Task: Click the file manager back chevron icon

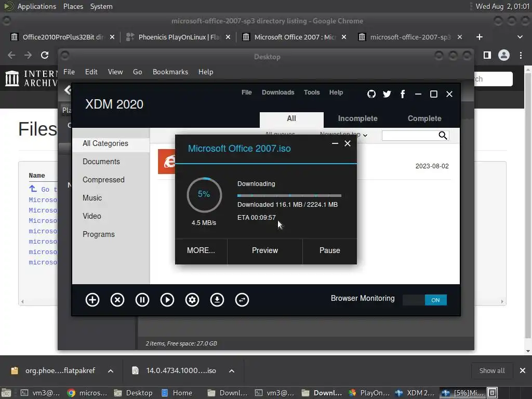Action: pos(68,90)
